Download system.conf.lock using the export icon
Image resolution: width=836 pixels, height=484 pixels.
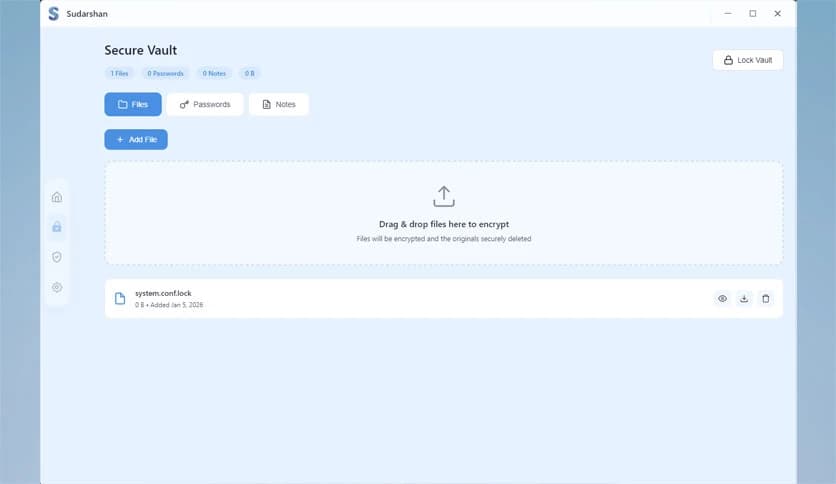[x=744, y=299]
